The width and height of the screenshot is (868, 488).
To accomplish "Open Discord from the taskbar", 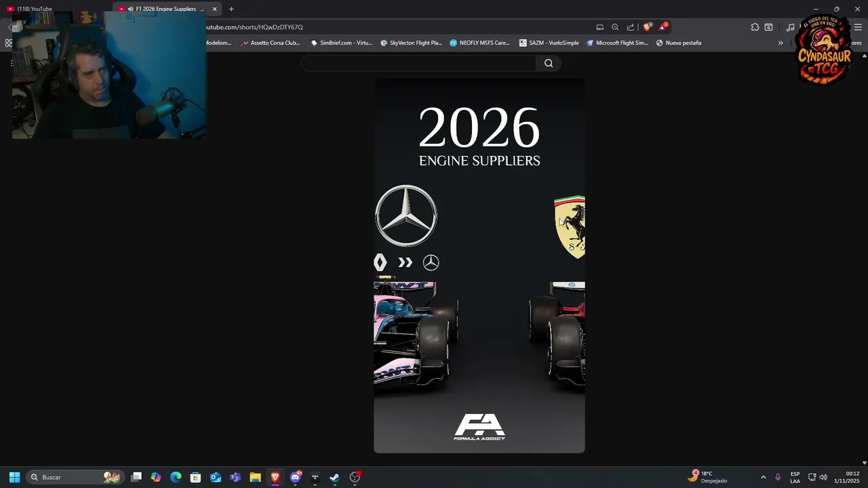I will coord(295,477).
